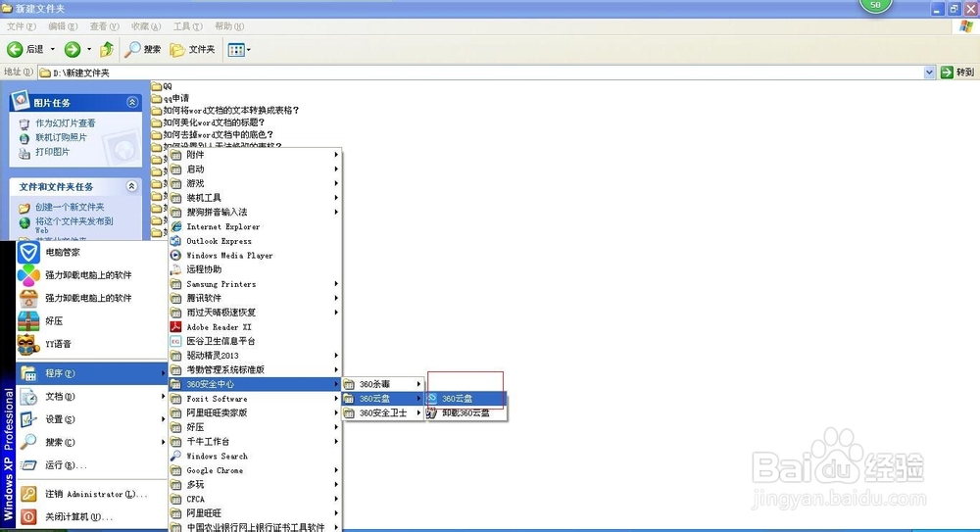Open 文档 in Start menu
The image size is (980, 532).
pos(91,397)
